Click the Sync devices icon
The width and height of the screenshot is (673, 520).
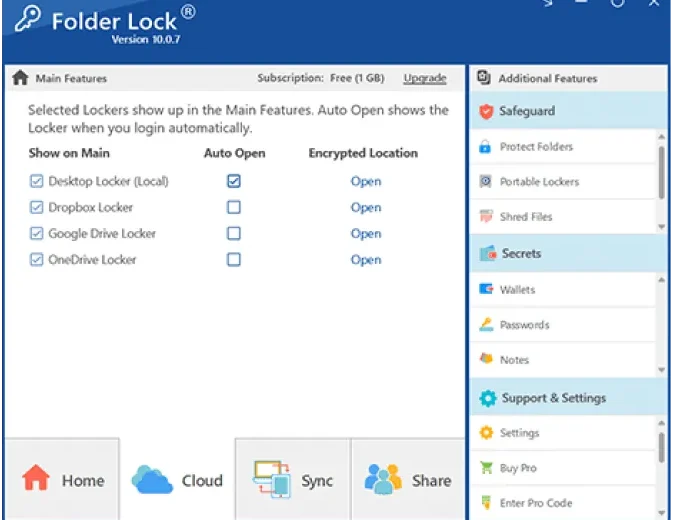pyautogui.click(x=272, y=479)
